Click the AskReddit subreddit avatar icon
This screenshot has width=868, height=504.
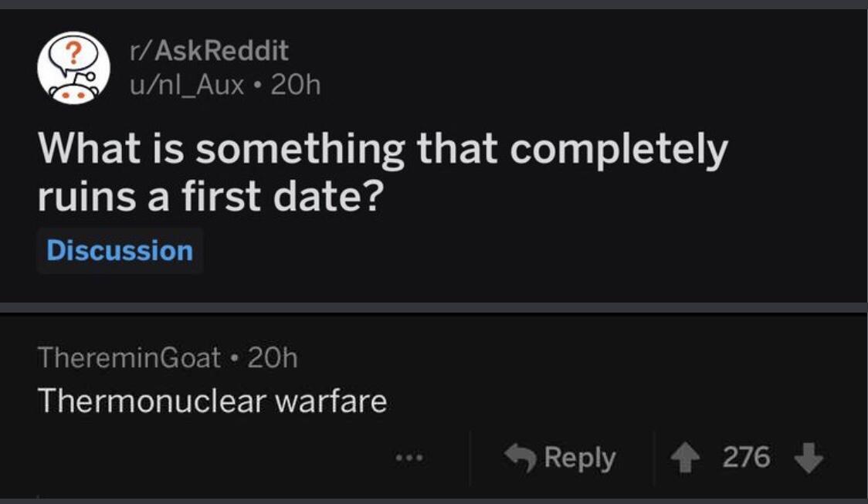click(71, 69)
